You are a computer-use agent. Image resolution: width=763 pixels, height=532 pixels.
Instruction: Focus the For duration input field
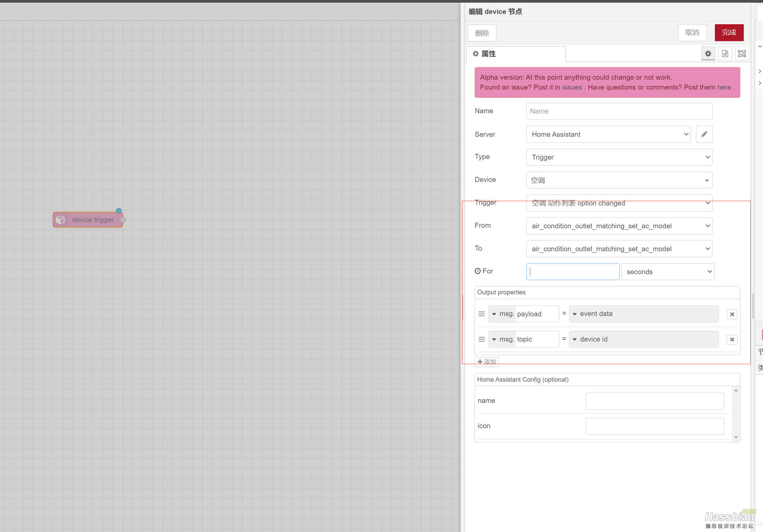click(572, 272)
